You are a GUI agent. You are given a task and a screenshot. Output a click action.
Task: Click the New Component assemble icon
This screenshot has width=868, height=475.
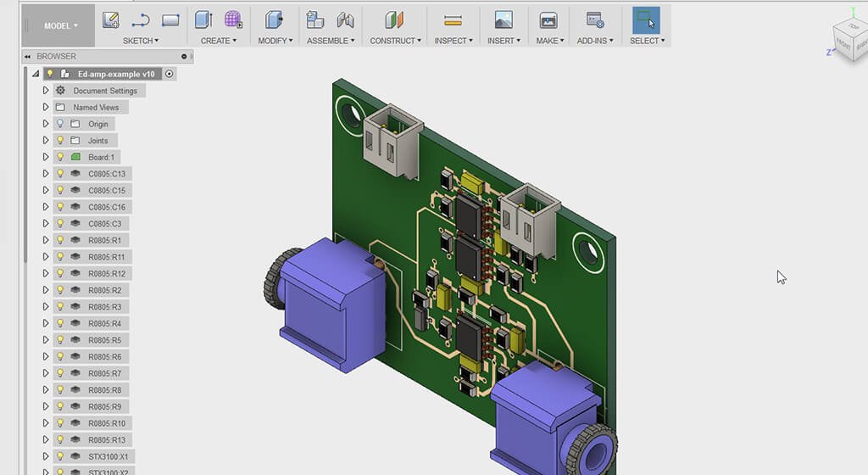click(x=315, y=20)
